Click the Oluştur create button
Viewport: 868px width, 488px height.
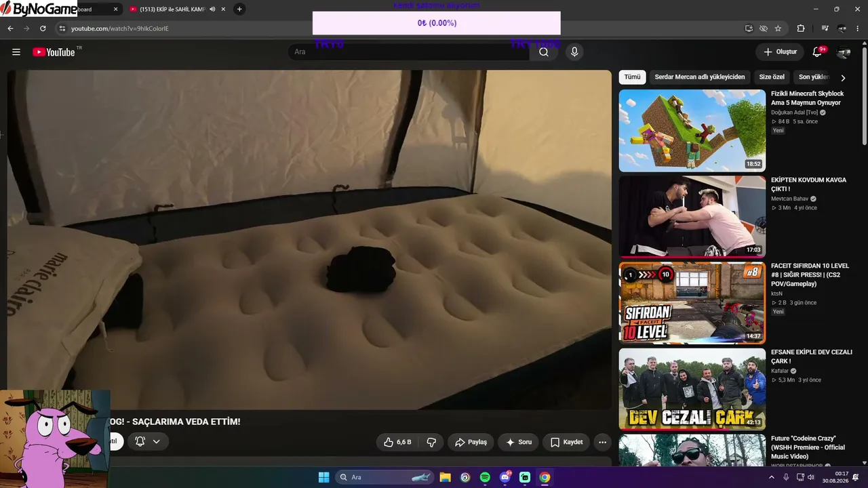pyautogui.click(x=780, y=52)
